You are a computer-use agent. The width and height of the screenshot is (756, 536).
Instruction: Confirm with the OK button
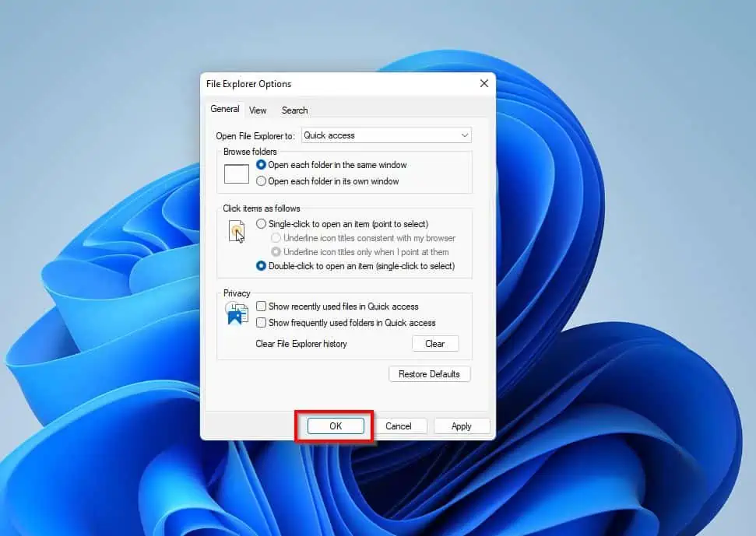point(336,426)
